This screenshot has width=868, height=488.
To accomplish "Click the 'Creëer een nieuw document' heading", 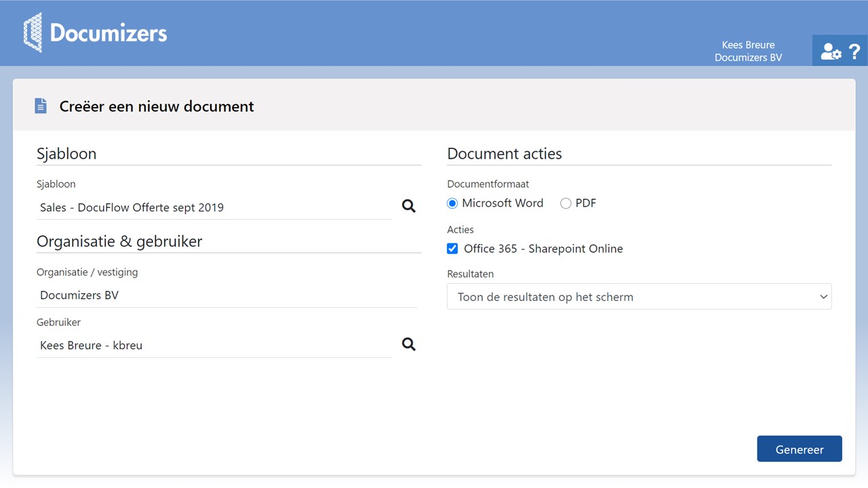I will pyautogui.click(x=157, y=106).
